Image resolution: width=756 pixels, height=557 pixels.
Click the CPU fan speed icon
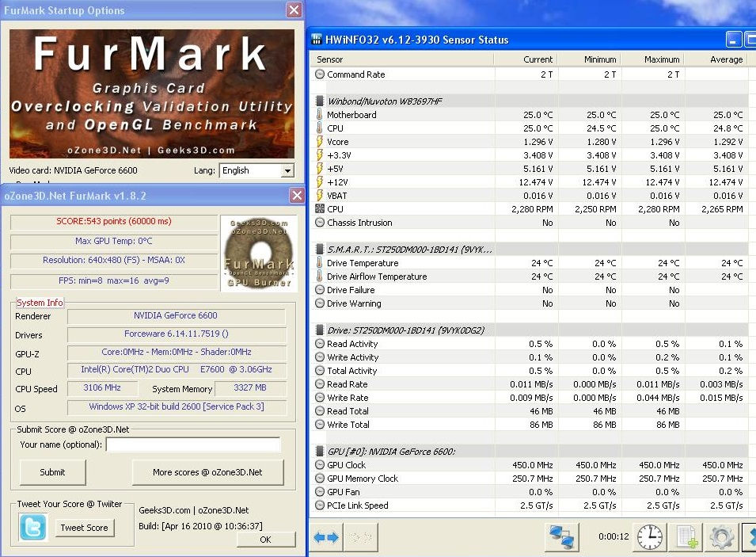tap(321, 208)
